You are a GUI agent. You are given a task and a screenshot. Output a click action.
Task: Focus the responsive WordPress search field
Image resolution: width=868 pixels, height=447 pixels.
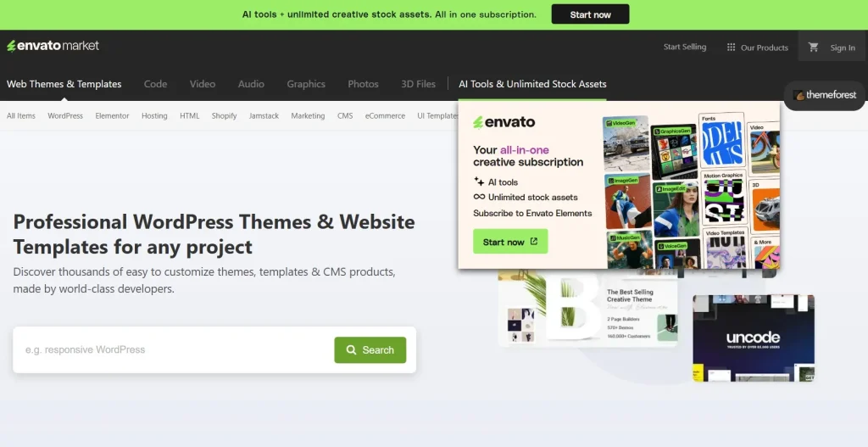click(174, 350)
